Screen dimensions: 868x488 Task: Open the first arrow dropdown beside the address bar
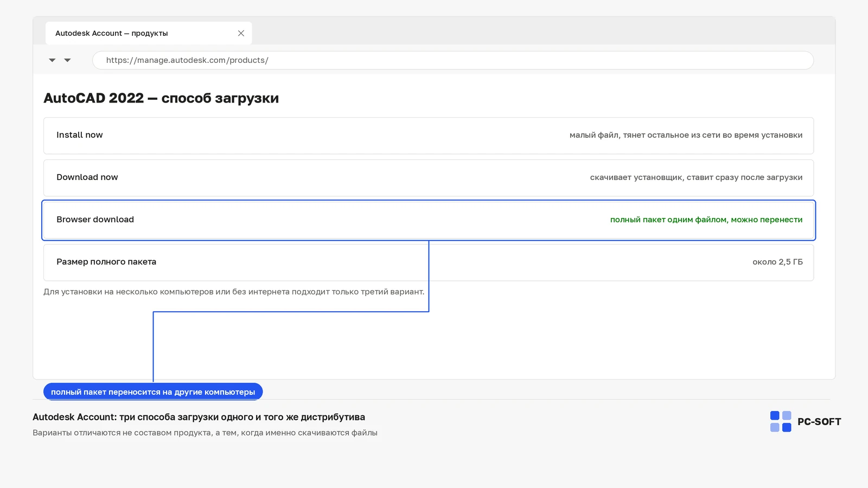[52, 60]
